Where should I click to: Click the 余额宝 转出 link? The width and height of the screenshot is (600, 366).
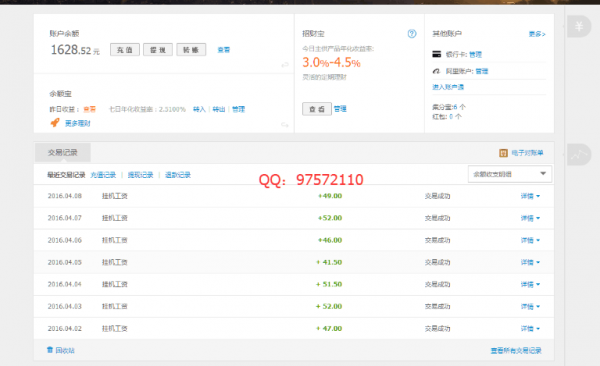point(219,109)
